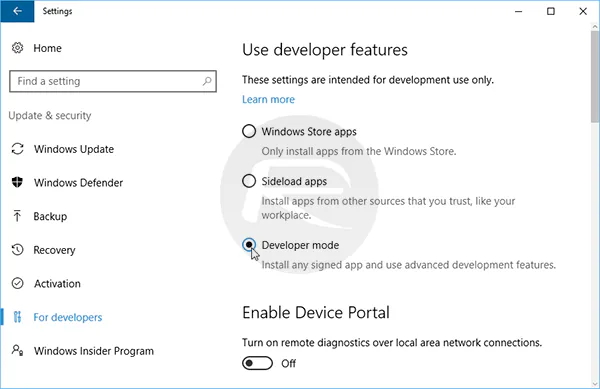This screenshot has height=389, width=600.
Task: Open the Activation section
Action: [57, 284]
